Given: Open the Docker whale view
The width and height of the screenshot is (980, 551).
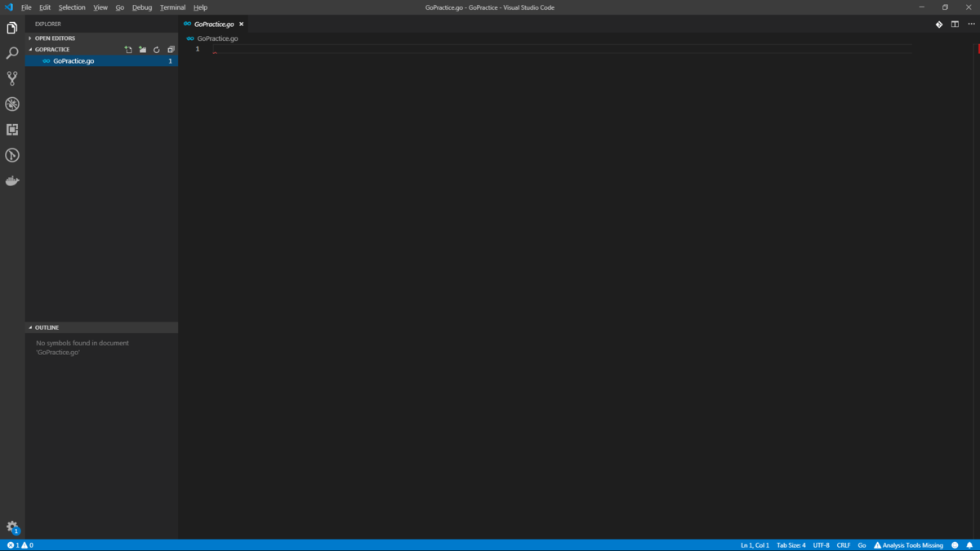Looking at the screenshot, I should [12, 181].
